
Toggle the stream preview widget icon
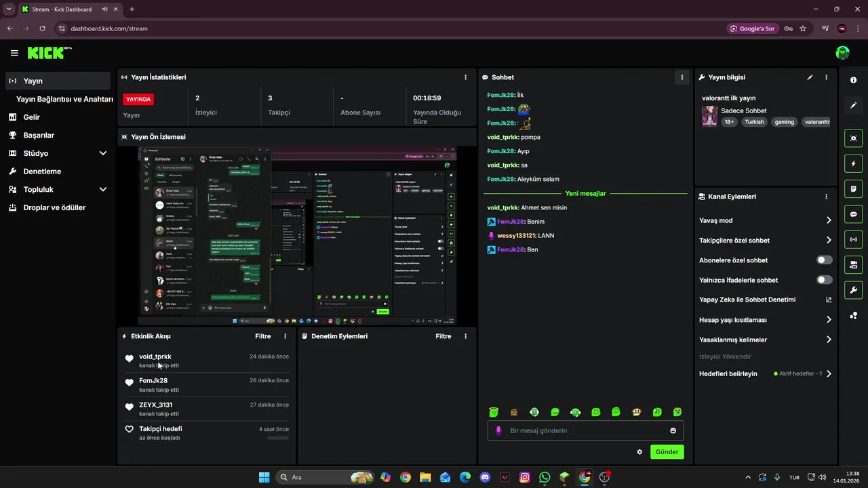[853, 138]
